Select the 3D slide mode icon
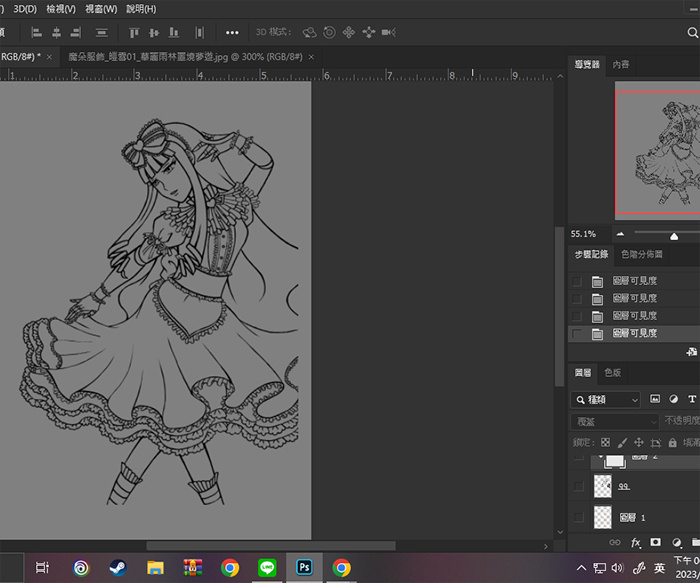The height and width of the screenshot is (583, 700). (x=369, y=33)
